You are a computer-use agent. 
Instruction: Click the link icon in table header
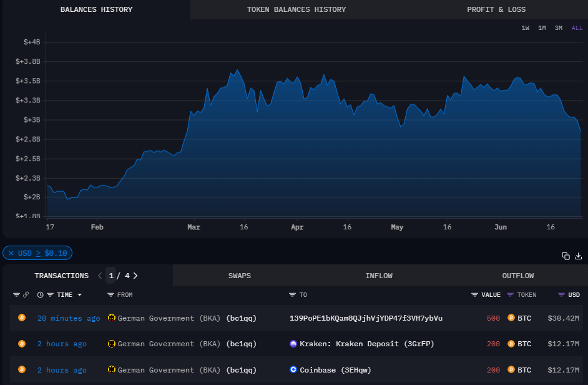26,294
